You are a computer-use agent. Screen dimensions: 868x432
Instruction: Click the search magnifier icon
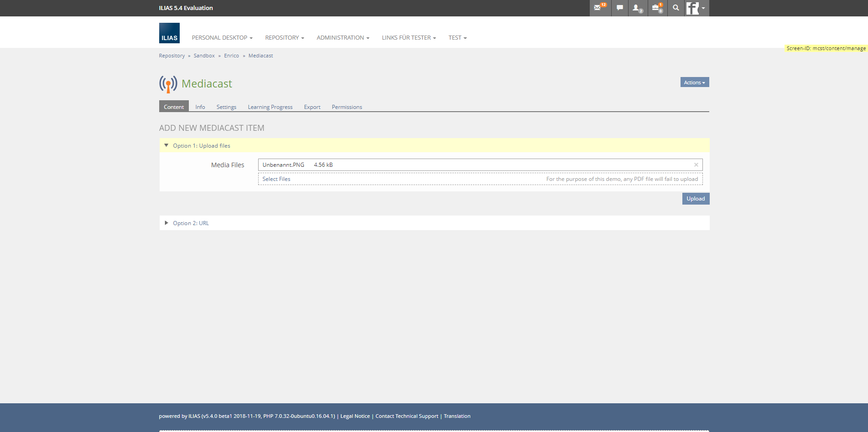click(676, 8)
